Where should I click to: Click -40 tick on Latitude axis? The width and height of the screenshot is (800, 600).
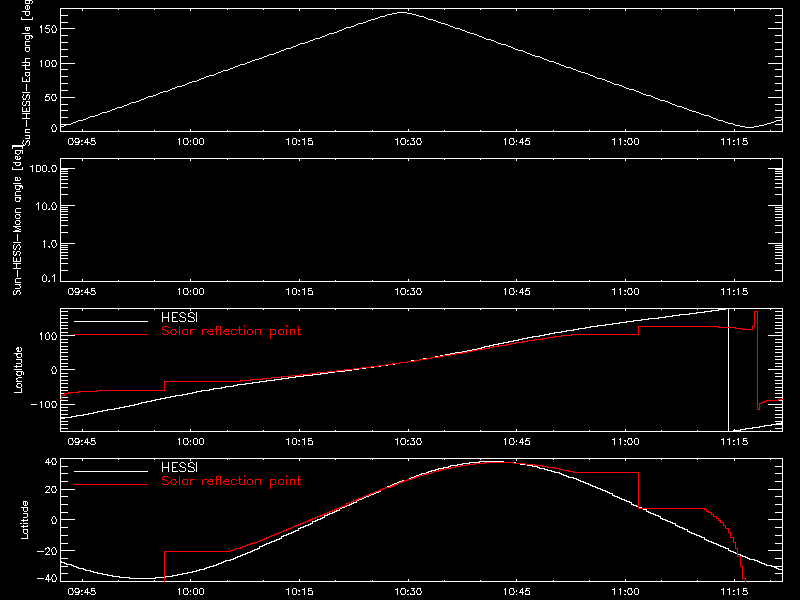(47, 579)
